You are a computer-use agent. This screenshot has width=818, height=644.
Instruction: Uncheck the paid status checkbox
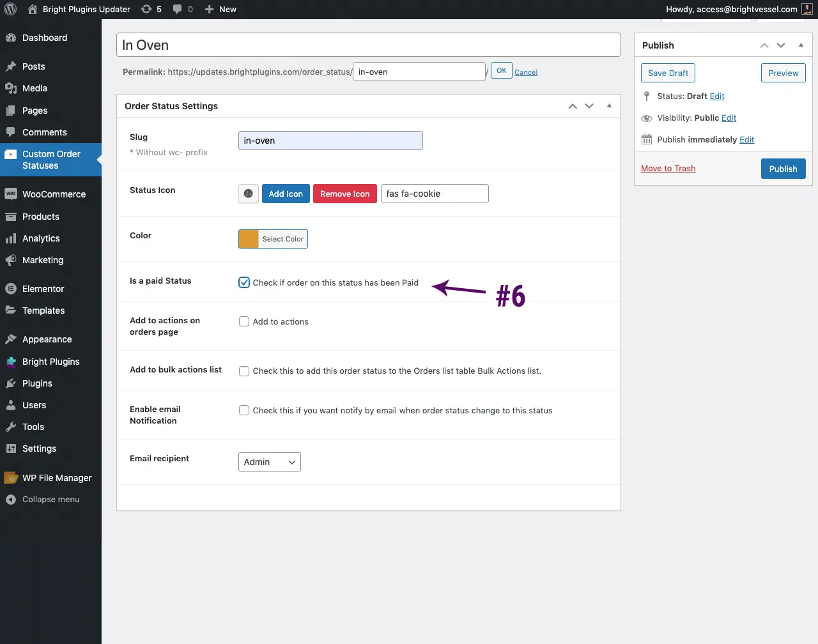243,282
